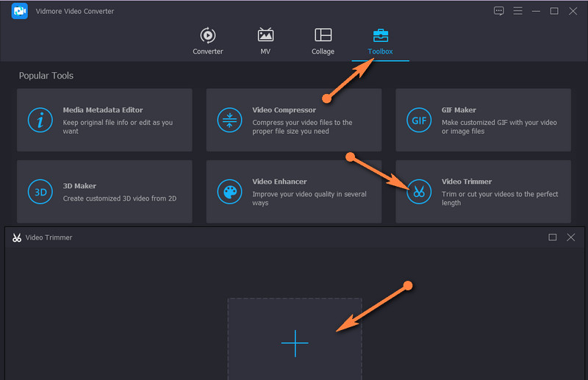The image size is (588, 380).
Task: Click the Media Metadata Editor info icon
Action: pos(40,120)
